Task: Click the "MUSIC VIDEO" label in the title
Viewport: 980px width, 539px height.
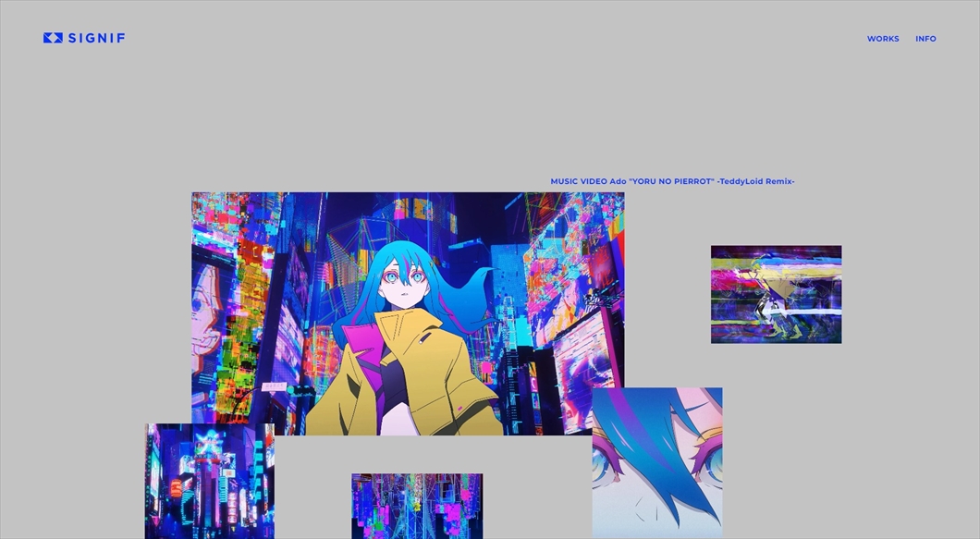Action: point(578,181)
